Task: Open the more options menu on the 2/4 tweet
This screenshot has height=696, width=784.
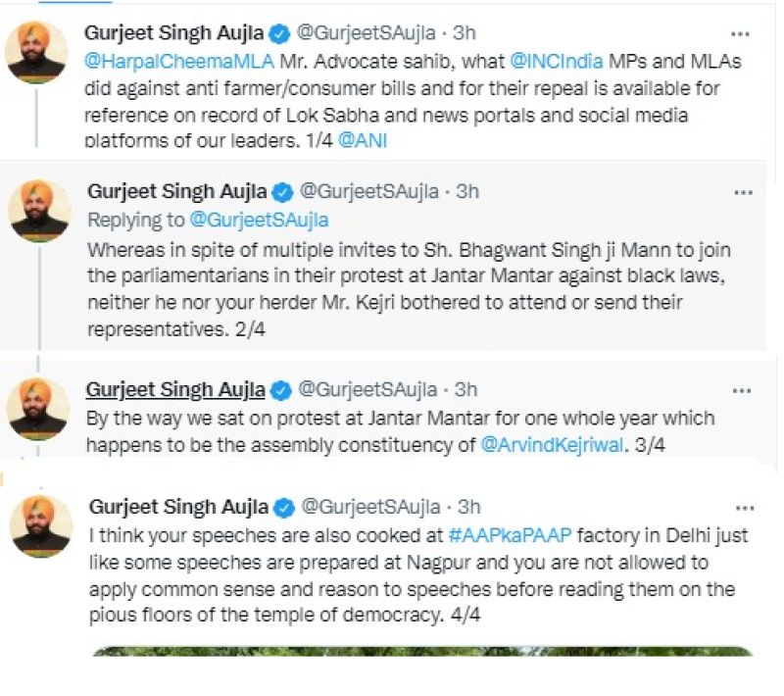Action: (x=742, y=192)
